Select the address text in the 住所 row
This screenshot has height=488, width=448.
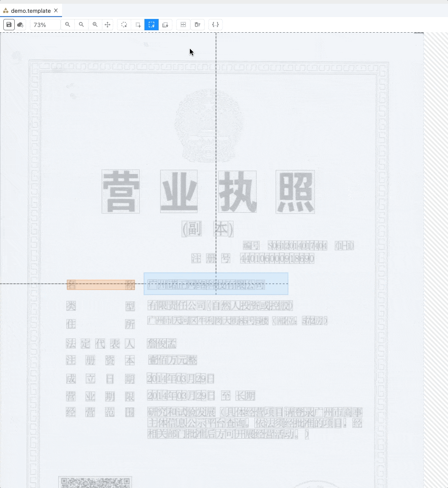(x=237, y=321)
